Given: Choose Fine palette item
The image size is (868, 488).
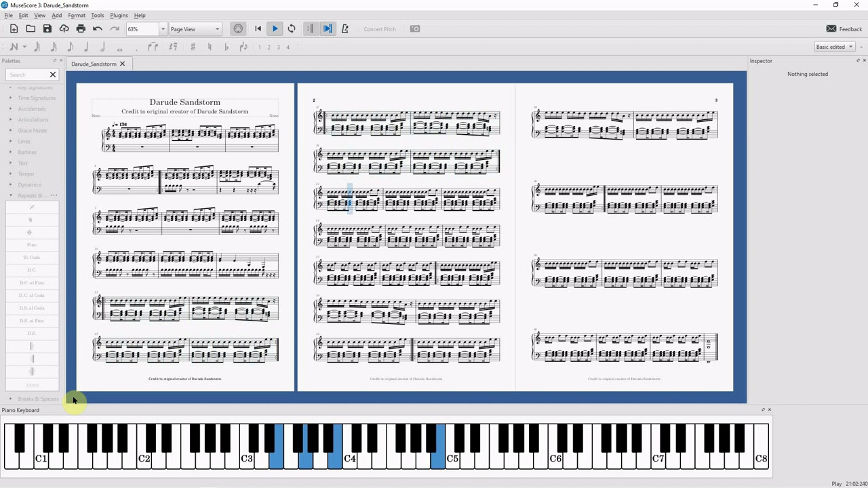Looking at the screenshot, I should [32, 245].
